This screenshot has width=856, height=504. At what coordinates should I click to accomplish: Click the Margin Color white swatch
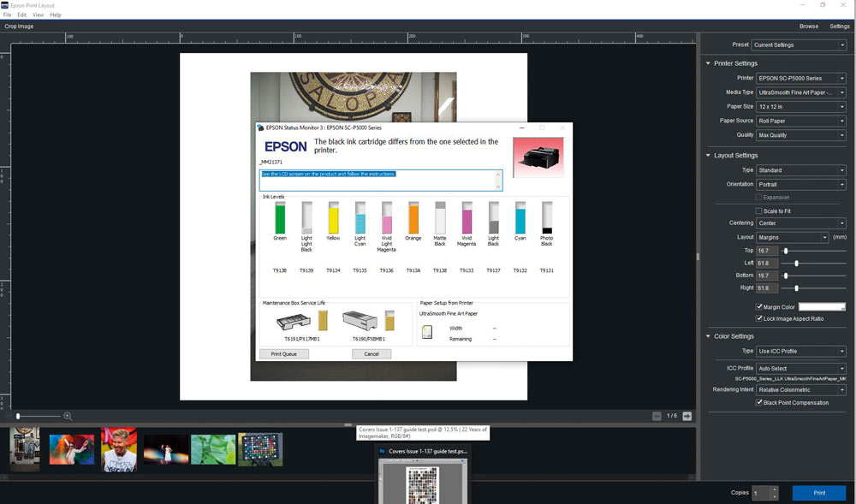[x=822, y=307]
